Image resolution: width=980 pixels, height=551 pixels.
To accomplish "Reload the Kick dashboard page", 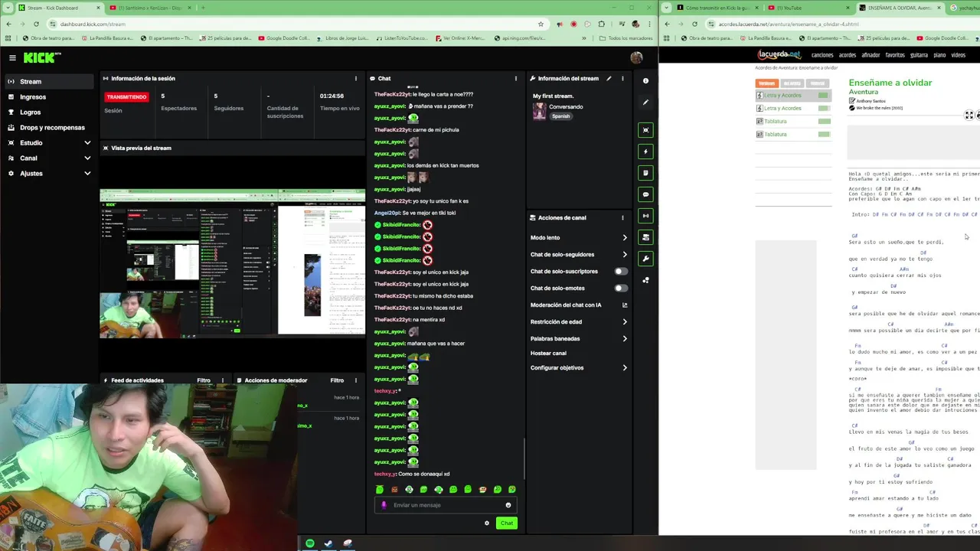I will (36, 24).
